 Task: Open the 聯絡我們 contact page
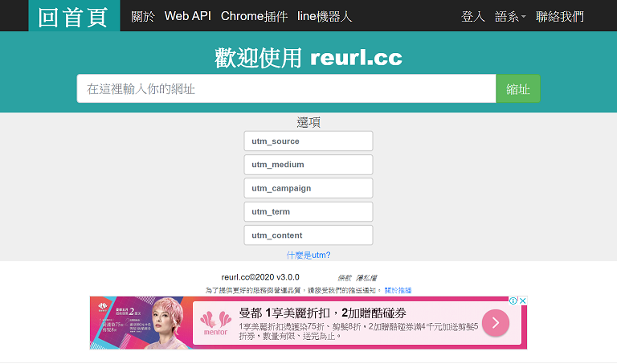point(560,16)
